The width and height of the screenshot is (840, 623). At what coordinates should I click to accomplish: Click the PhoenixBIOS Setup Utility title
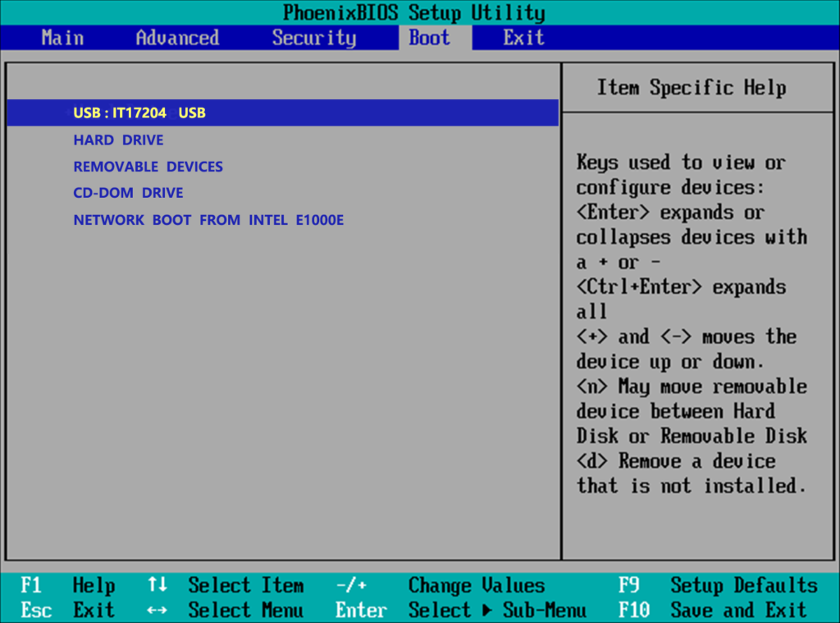tap(414, 13)
